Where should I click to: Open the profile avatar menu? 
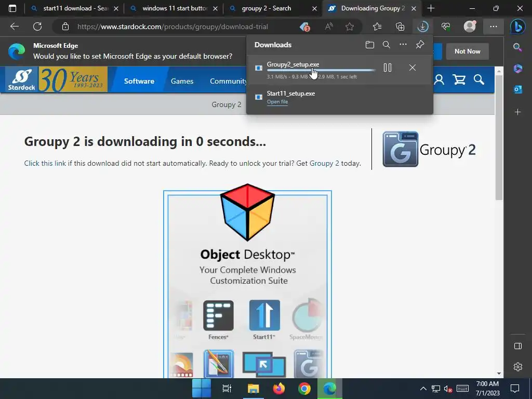click(x=470, y=26)
